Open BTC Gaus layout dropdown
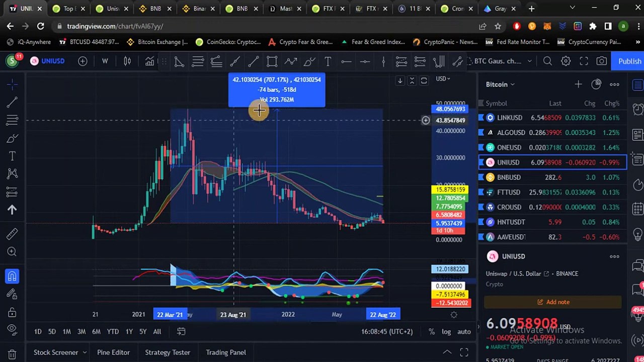 coord(503,61)
